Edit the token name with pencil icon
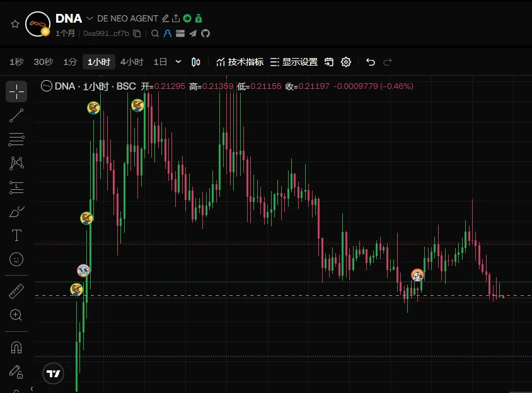This screenshot has height=393, width=532. [166, 18]
